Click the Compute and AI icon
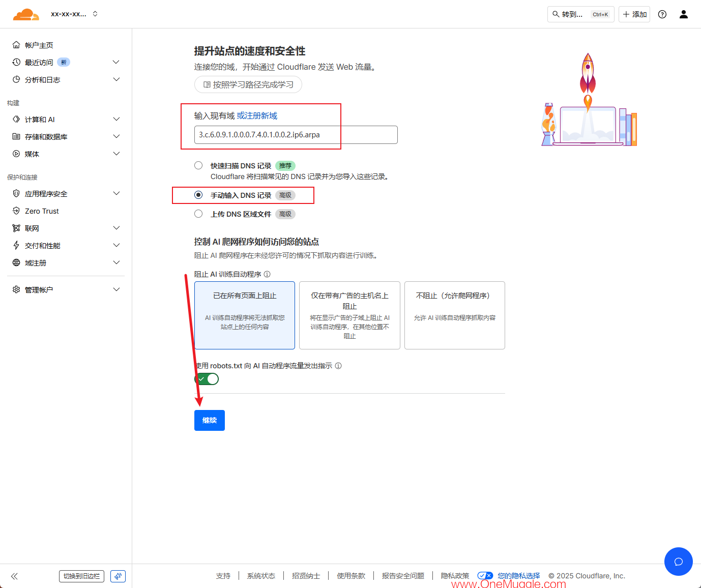Image resolution: width=701 pixels, height=588 pixels. point(16,119)
